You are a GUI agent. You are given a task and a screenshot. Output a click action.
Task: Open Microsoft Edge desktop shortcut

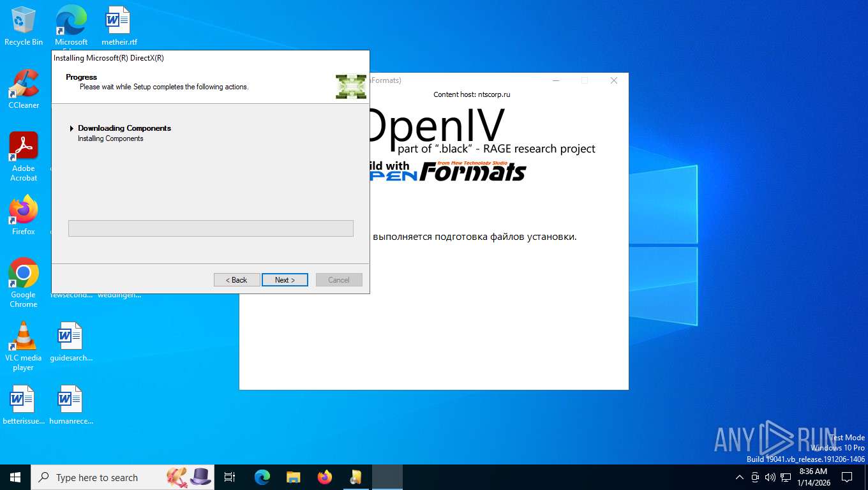[71, 26]
